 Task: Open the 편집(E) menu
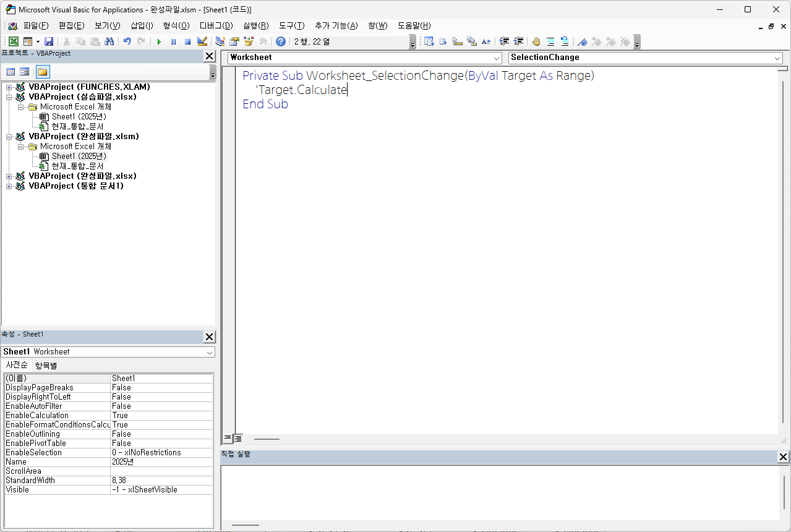click(x=71, y=25)
